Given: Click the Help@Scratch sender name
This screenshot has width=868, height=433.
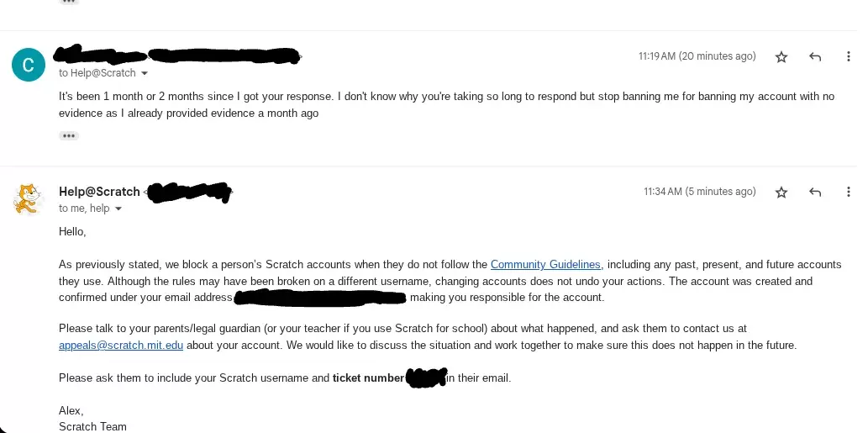Looking at the screenshot, I should pyautogui.click(x=99, y=192).
